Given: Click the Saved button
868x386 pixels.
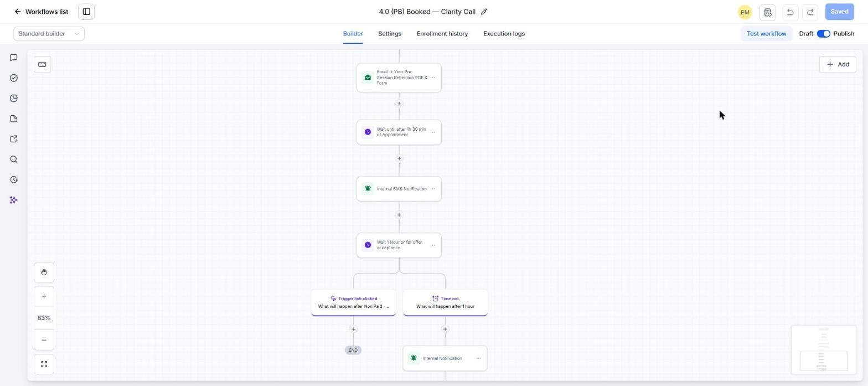Looking at the screenshot, I should click(840, 12).
